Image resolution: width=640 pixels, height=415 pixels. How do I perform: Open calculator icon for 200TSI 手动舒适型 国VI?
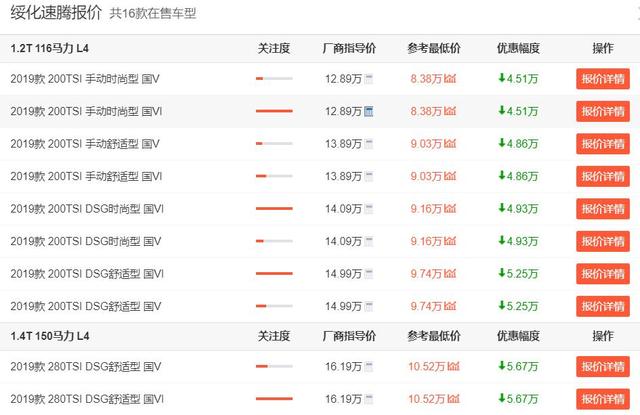pos(369,176)
